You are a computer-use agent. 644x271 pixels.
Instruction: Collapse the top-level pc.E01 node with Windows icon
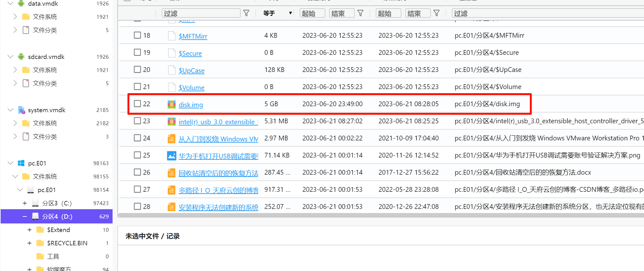(x=10, y=163)
